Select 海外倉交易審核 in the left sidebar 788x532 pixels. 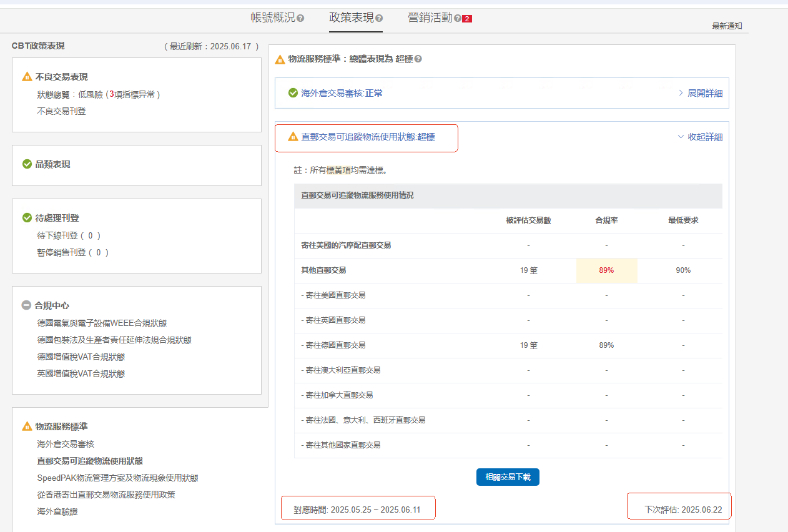66,444
